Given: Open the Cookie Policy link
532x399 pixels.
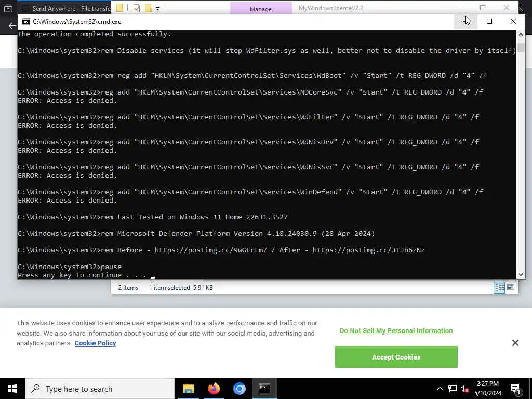Looking at the screenshot, I should click(x=96, y=343).
